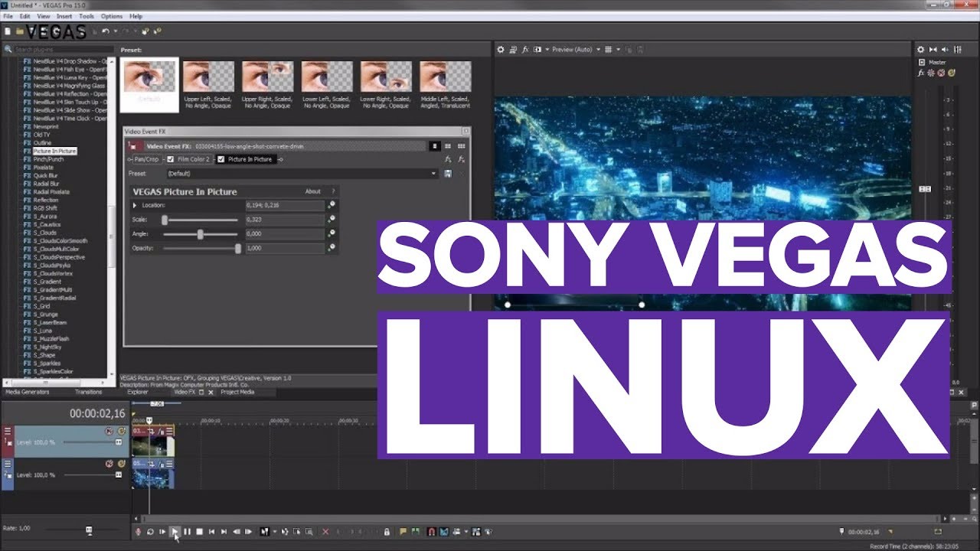Click animate icon beside the Location value
This screenshot has width=980, height=551.
point(332,205)
